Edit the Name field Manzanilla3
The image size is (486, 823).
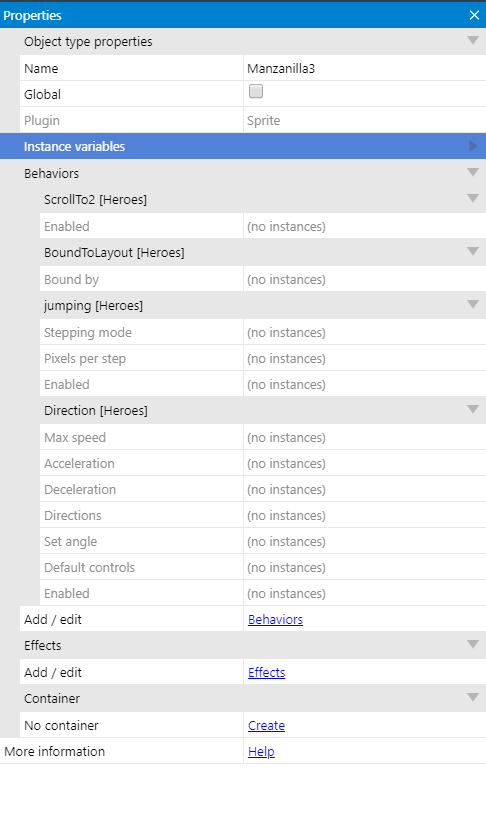pos(365,68)
